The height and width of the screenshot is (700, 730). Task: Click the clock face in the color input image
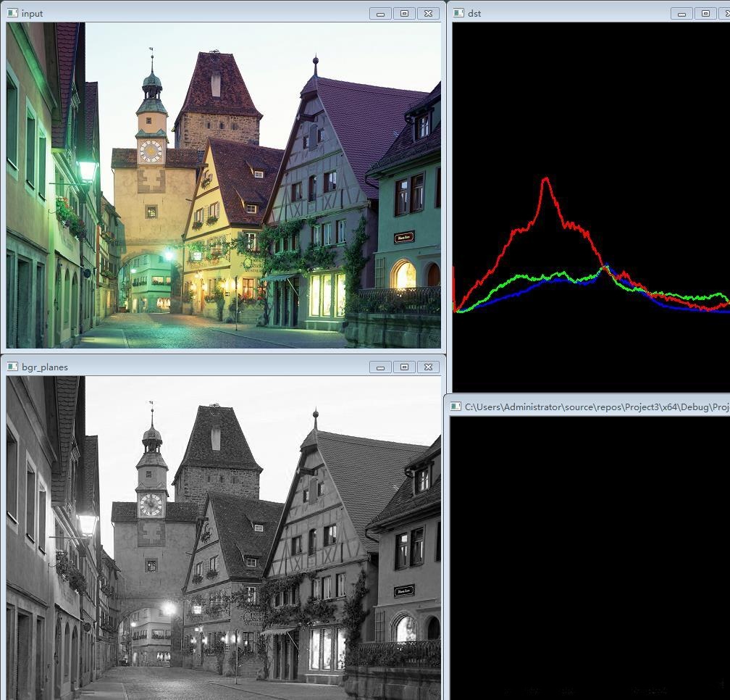(x=151, y=151)
